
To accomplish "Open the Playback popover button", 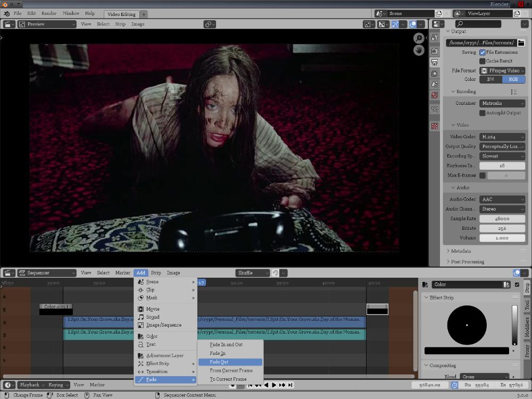I will coord(32,385).
